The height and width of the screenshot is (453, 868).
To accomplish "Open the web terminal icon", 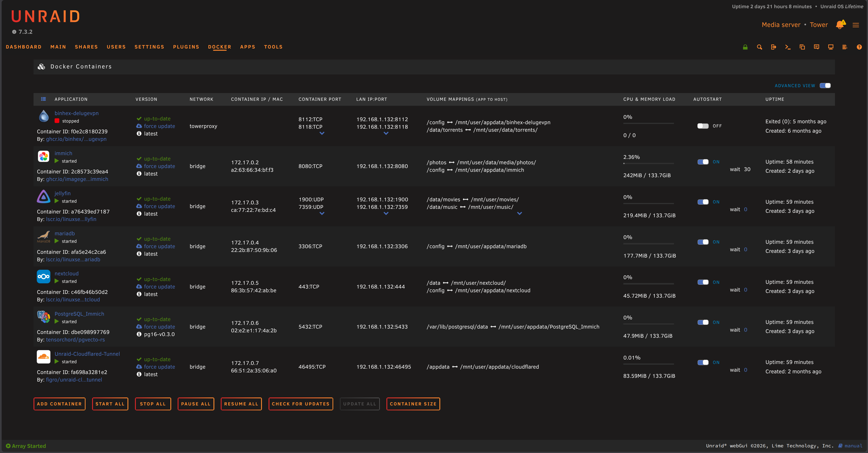I will (788, 47).
